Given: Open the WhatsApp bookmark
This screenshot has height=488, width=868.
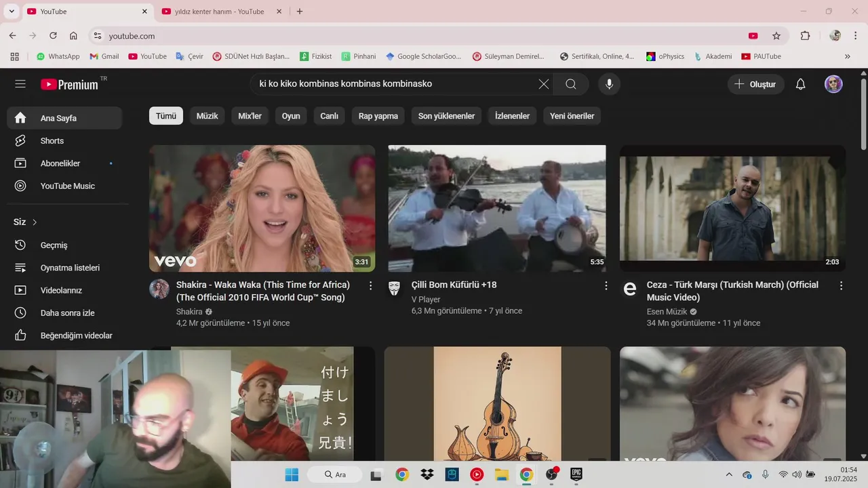Looking at the screenshot, I should point(58,56).
